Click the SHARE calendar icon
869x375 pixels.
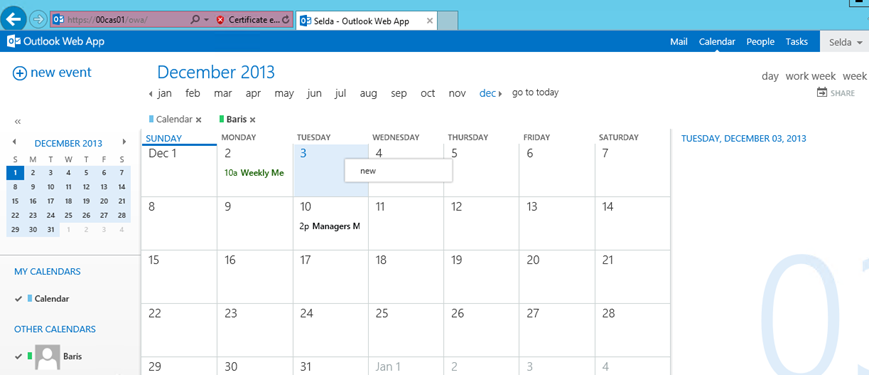pyautogui.click(x=822, y=93)
